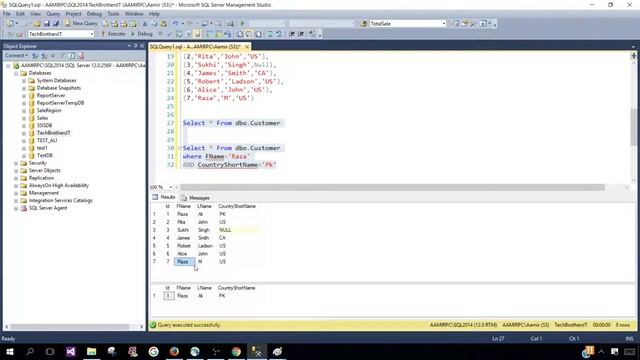Click the 'Ladson' cell in results
Image resolution: width=640 pixels, height=360 pixels.
click(205, 246)
